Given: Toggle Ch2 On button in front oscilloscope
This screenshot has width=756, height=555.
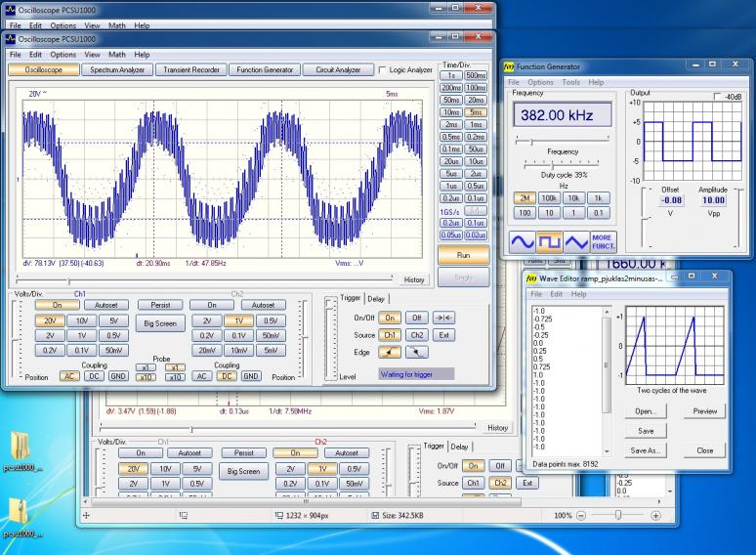Looking at the screenshot, I should 212,305.
